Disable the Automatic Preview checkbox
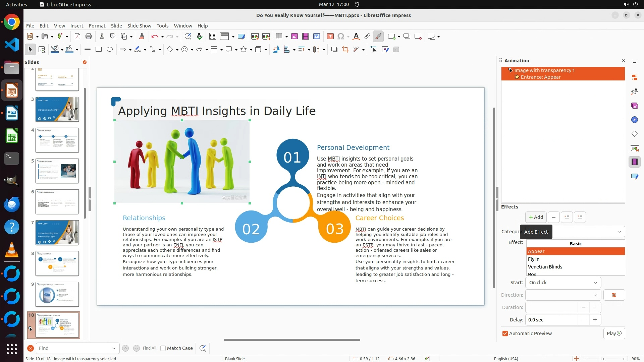 pos(505,334)
